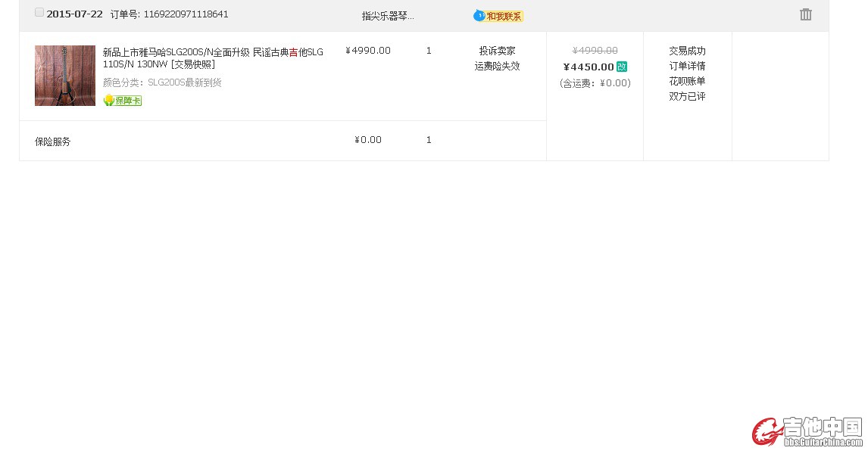868x454 pixels.
Task: Click the blue Wangwang chat icon
Action: (479, 16)
